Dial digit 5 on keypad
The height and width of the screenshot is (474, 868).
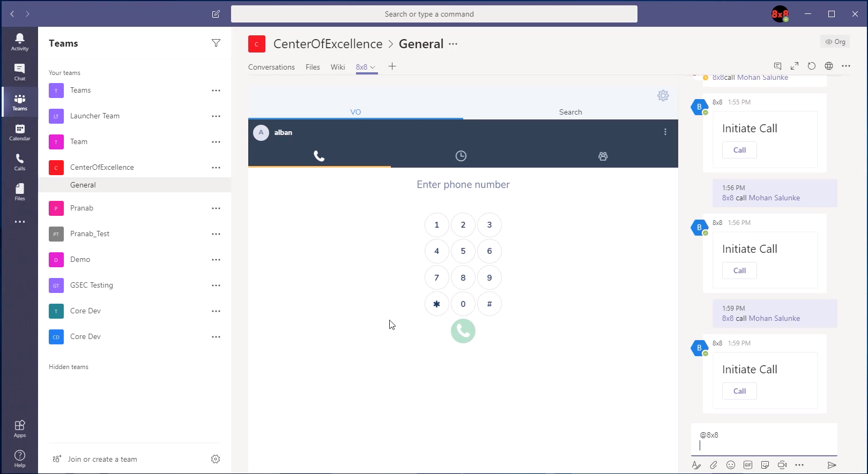tap(463, 251)
